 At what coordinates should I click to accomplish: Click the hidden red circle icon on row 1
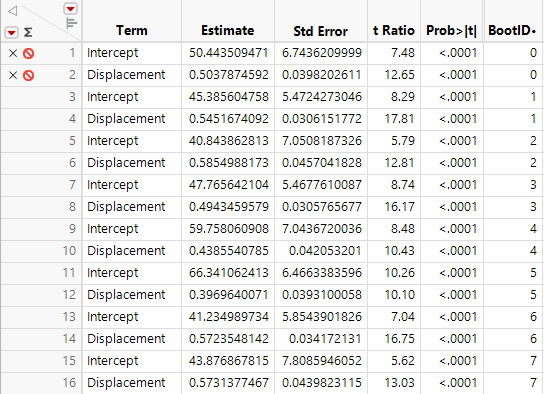28,53
